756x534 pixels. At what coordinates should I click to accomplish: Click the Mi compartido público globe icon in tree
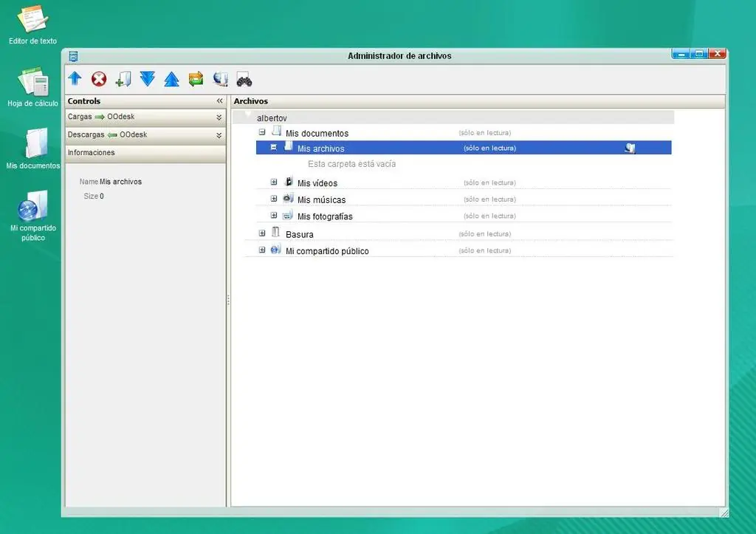276,250
